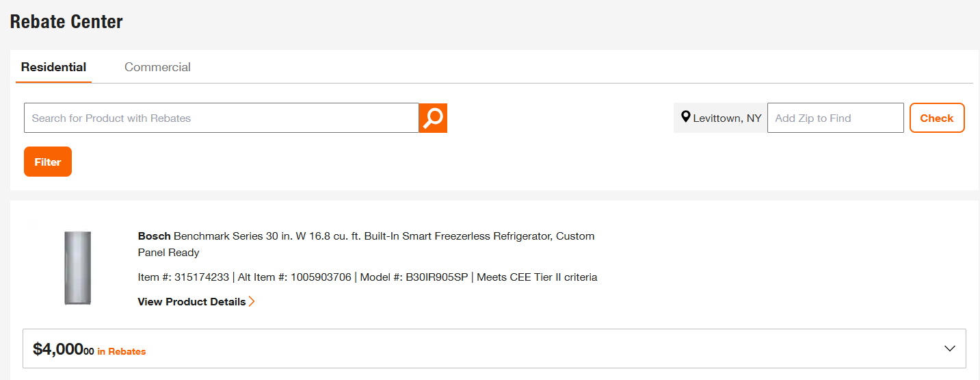Click the orange magnifier search icon
Viewport: 980px width, 380px height.
pyautogui.click(x=433, y=118)
